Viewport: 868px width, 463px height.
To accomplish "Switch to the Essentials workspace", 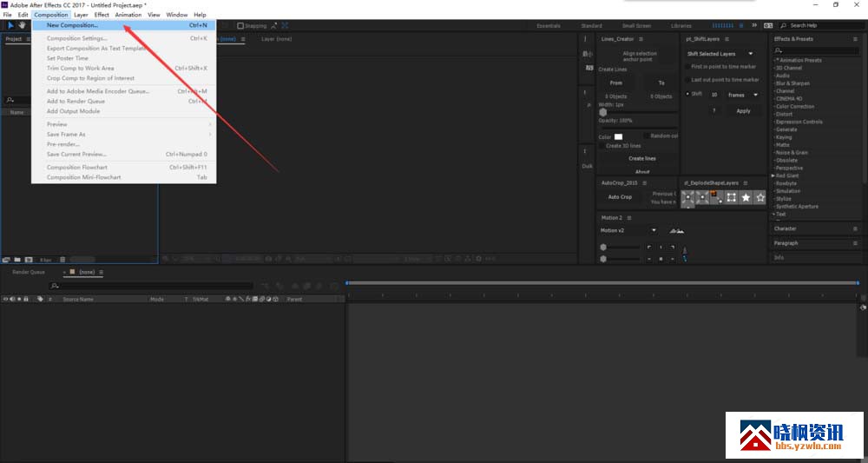I will click(x=549, y=25).
